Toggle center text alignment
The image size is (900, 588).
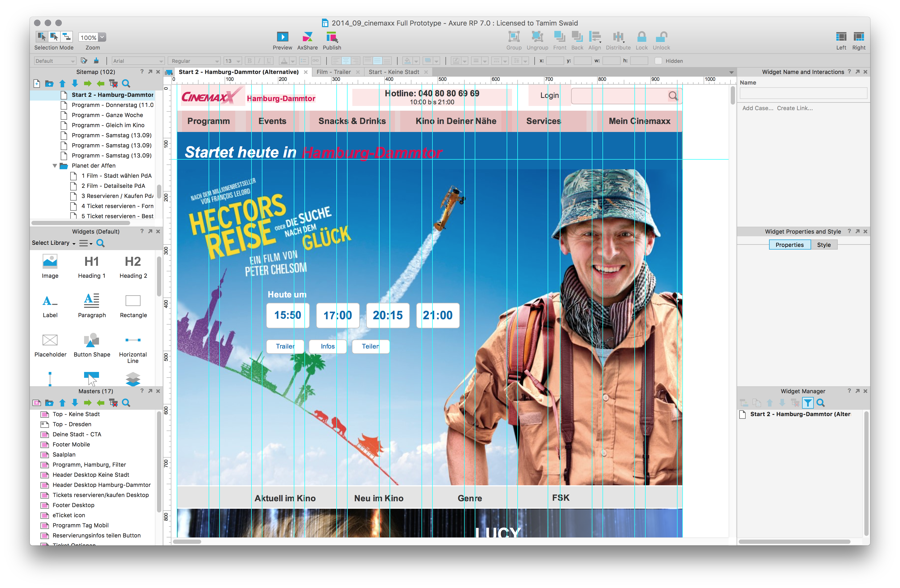tap(346, 60)
